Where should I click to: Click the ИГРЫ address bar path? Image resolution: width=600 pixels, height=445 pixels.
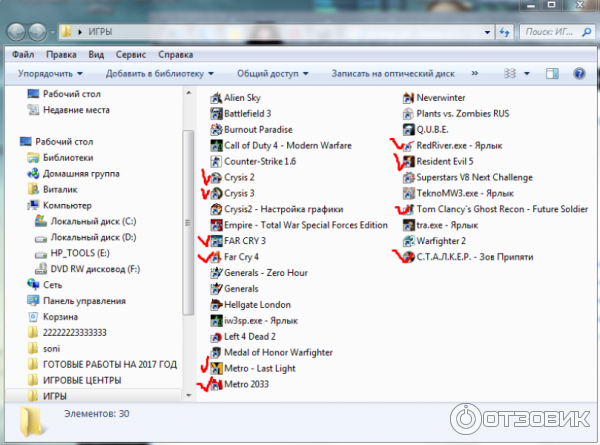click(x=100, y=32)
